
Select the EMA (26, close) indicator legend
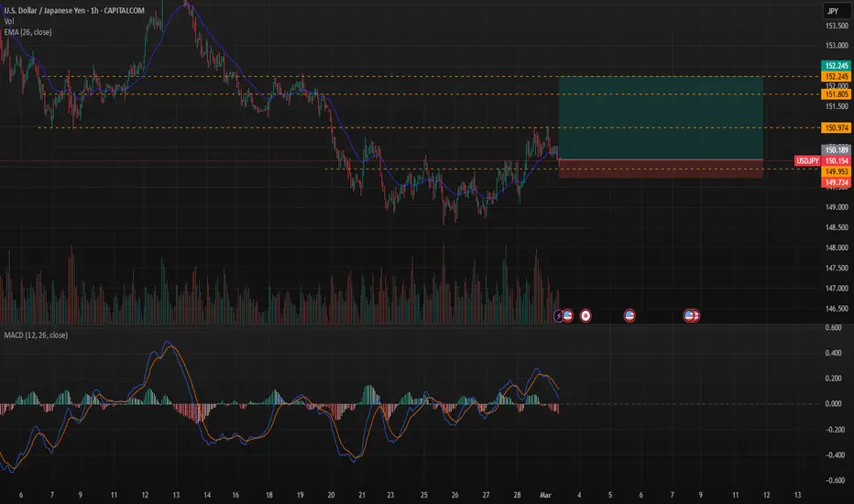(x=27, y=32)
